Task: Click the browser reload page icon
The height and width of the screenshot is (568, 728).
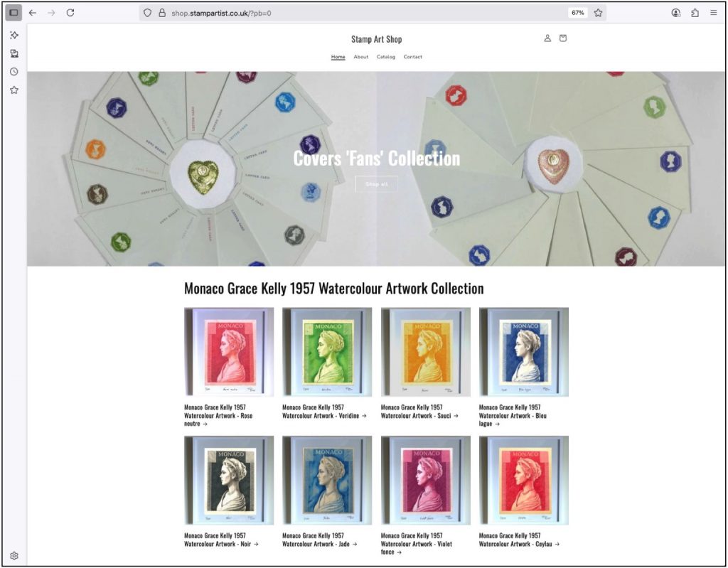Action: tap(70, 13)
